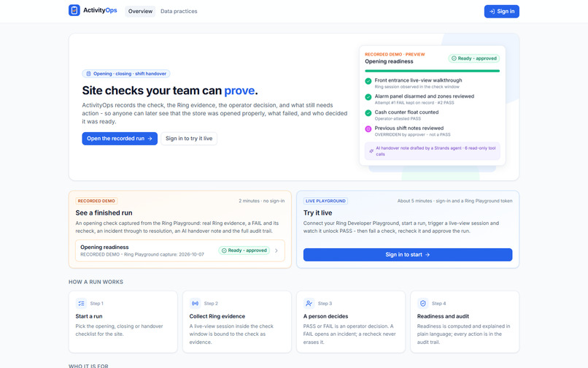This screenshot has height=368, width=588.
Task: Click the Opening · closing · shift handover pill
Action: coord(126,74)
